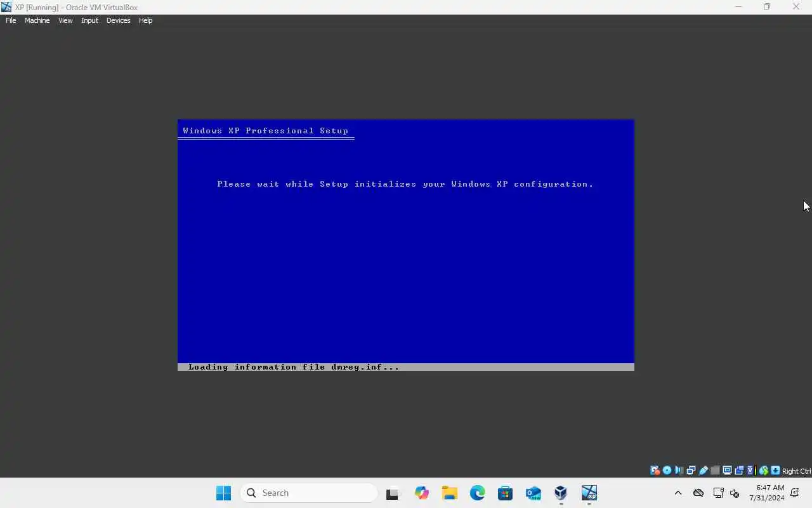
Task: Open the Input menu
Action: [x=89, y=20]
